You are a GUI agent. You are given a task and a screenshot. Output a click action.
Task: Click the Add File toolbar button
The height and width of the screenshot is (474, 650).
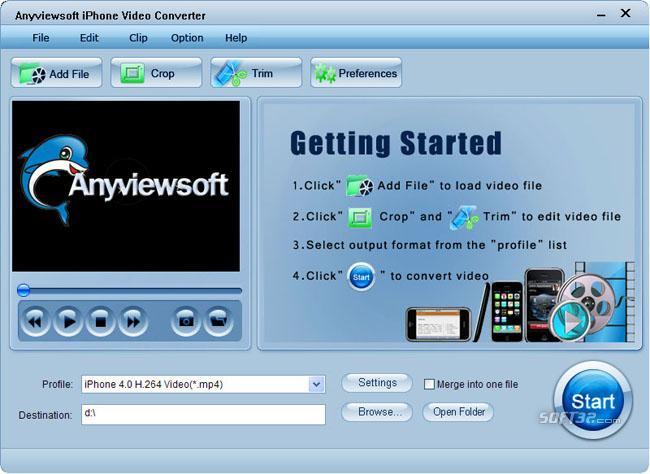click(56, 73)
